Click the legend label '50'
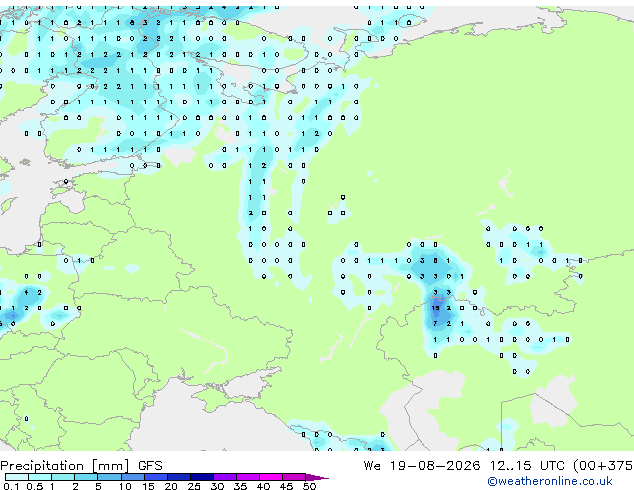Viewport: 634px width, 490px height. (x=309, y=486)
